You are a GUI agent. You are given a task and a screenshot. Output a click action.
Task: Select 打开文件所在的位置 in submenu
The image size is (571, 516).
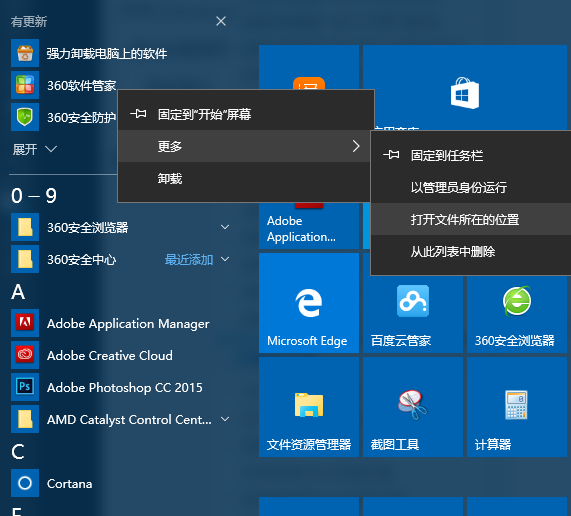click(471, 219)
